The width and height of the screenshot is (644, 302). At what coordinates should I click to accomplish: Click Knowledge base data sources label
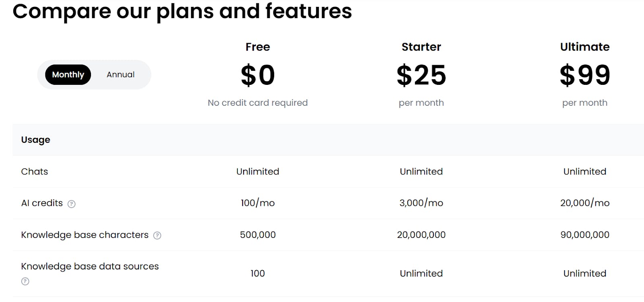coord(90,267)
